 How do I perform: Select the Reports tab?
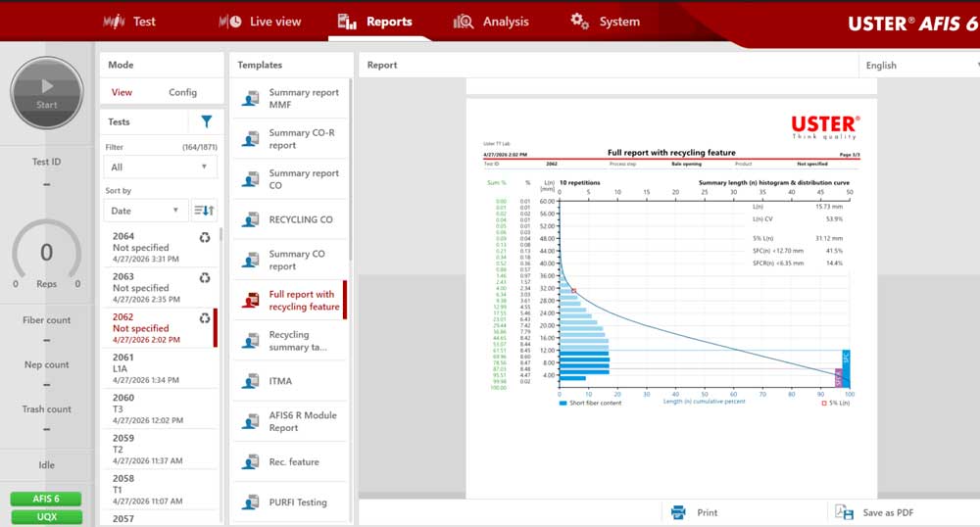(375, 22)
